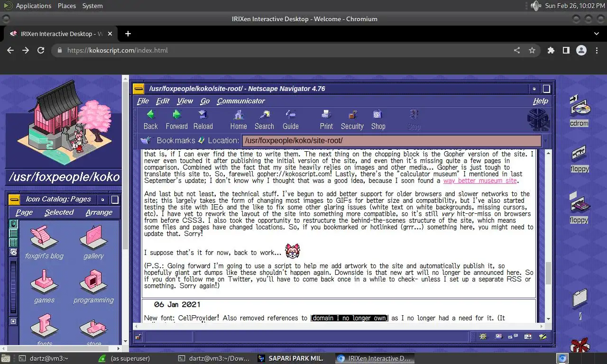
Task: Open the system volume speaker icon
Action: tap(535, 6)
